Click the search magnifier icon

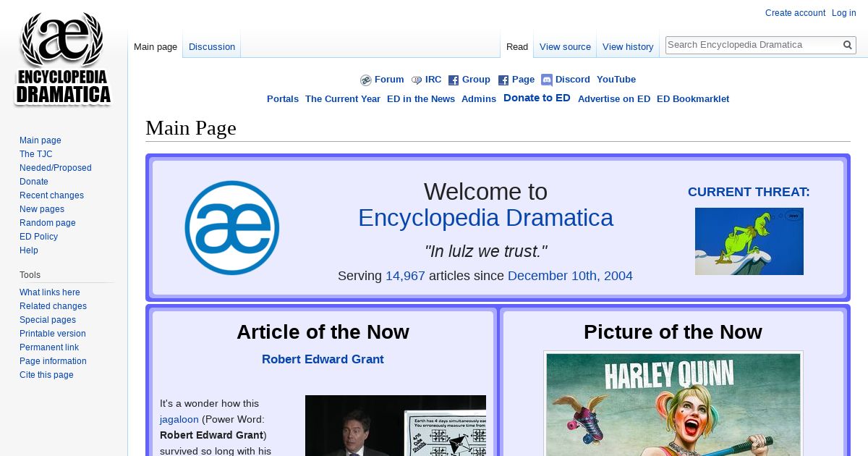848,45
